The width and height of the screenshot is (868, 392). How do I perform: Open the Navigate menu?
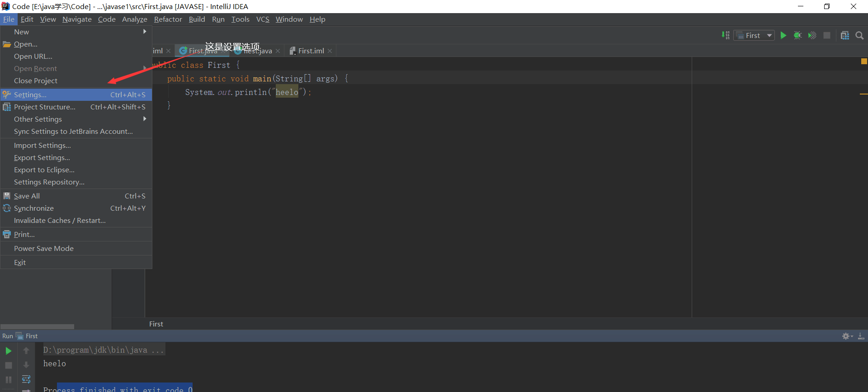tap(77, 19)
